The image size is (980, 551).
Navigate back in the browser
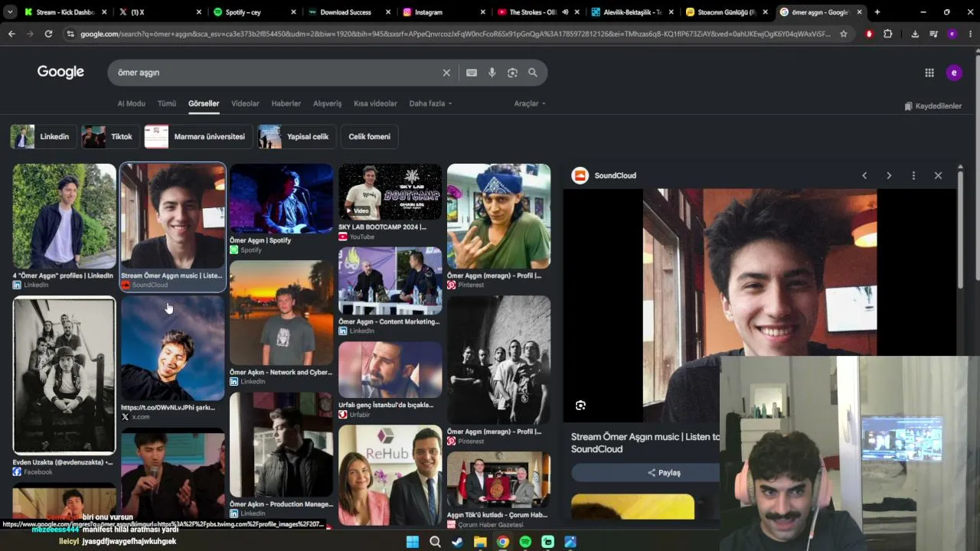point(11,34)
